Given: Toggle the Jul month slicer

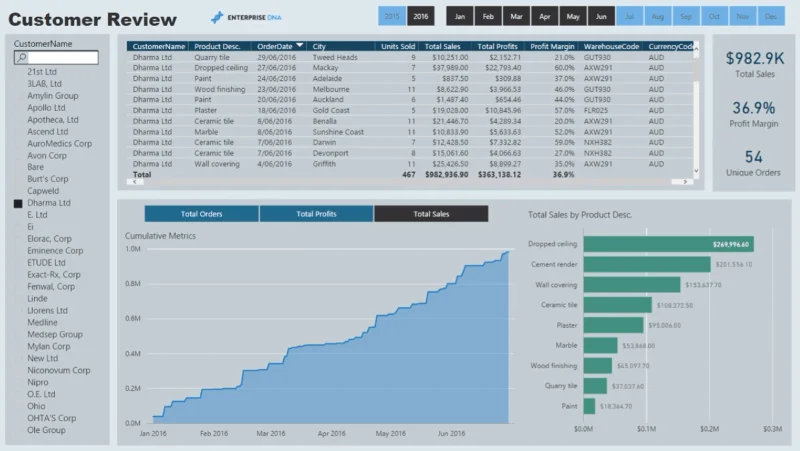Looking at the screenshot, I should [x=630, y=16].
